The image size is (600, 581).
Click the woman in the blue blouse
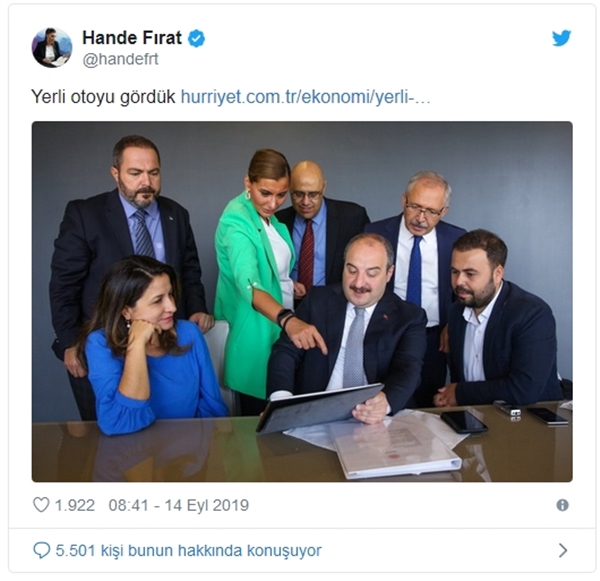coord(153,344)
